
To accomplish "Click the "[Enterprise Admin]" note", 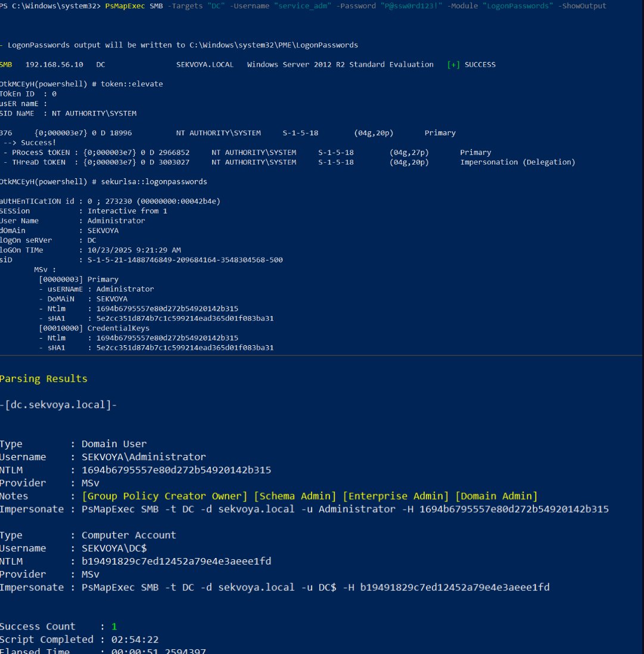I will coord(396,497).
